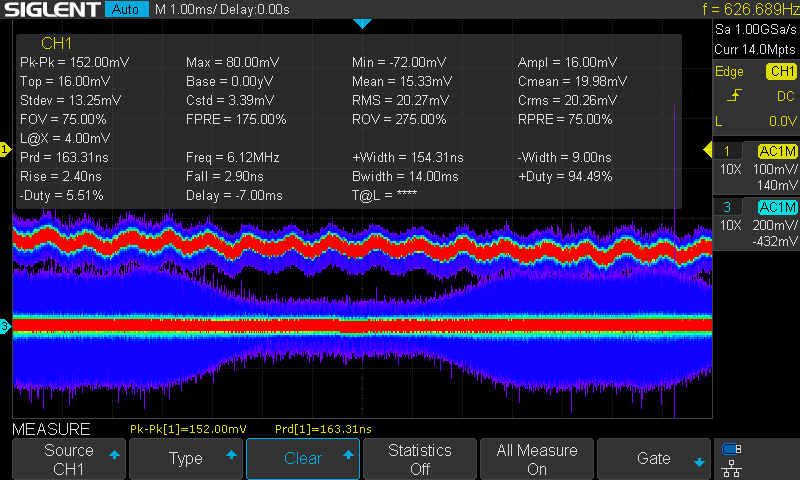This screenshot has height=480, width=800.
Task: Click the timebase M 1.00ms/ Delay readout
Action: (x=222, y=9)
